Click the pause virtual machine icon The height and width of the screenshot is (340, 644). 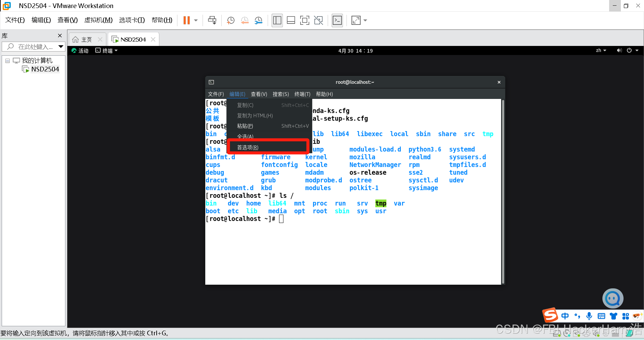coord(186,20)
